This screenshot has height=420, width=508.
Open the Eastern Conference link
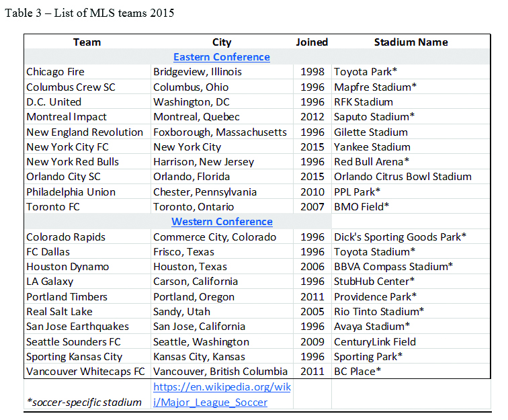(x=222, y=56)
